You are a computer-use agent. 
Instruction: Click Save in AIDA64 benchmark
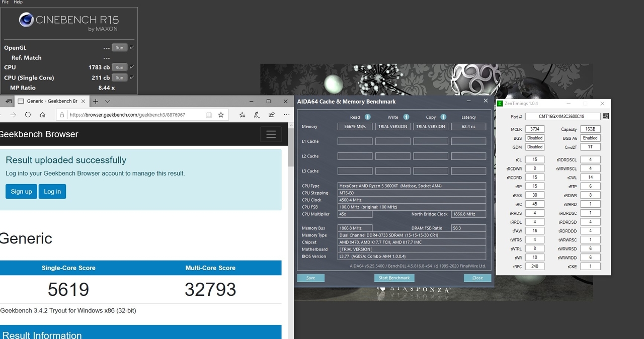(x=310, y=278)
